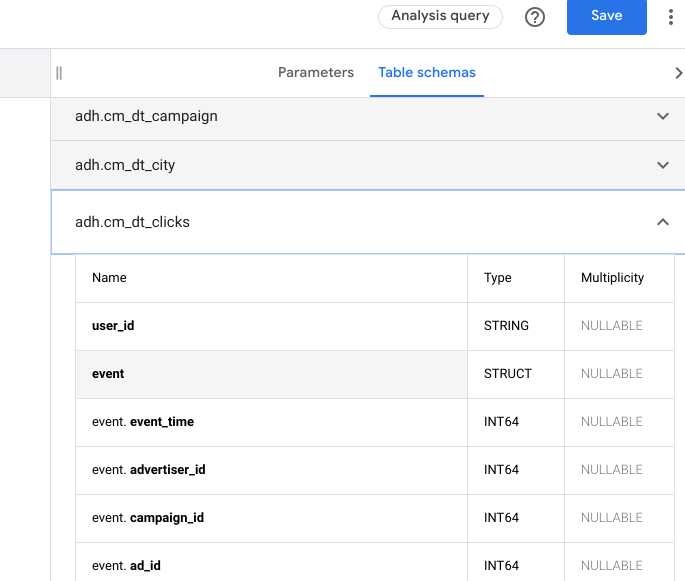
Task: Select the event.event_time field
Action: 143,422
